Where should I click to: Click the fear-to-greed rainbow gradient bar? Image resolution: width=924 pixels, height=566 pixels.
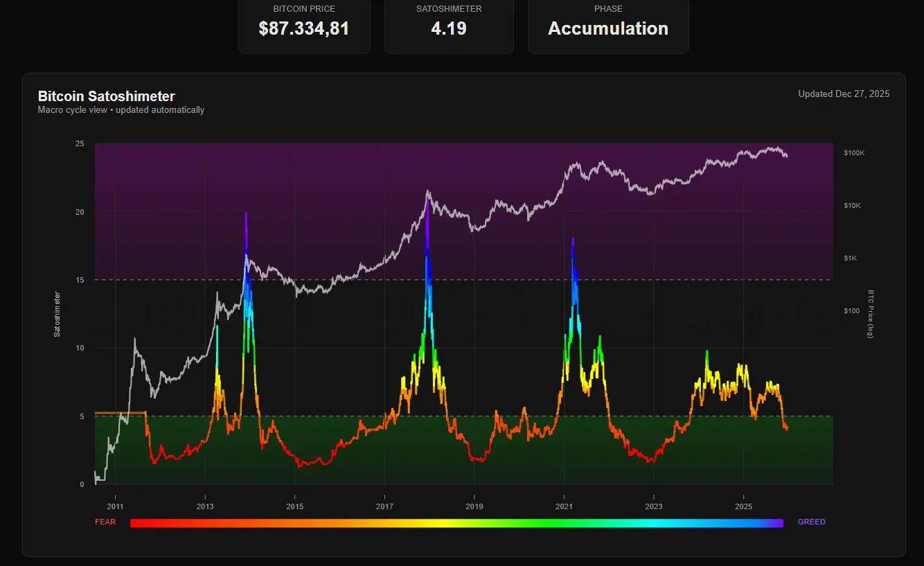(x=456, y=523)
